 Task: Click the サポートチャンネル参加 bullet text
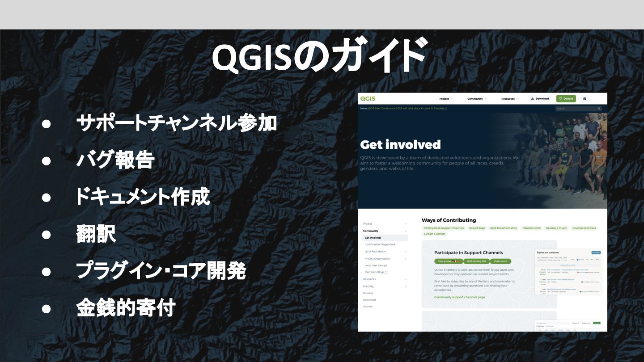point(176,123)
